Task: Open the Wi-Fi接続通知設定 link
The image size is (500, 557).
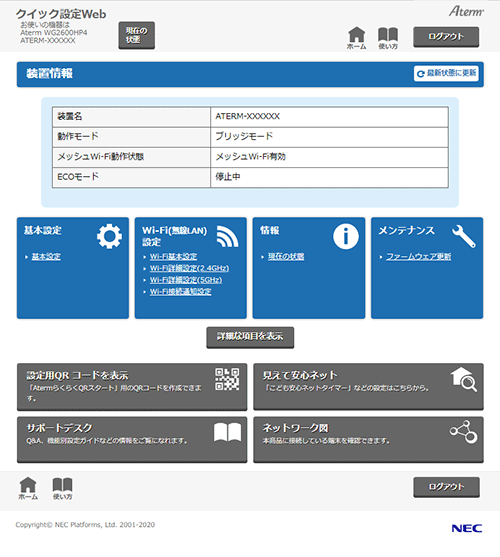Action: [180, 292]
